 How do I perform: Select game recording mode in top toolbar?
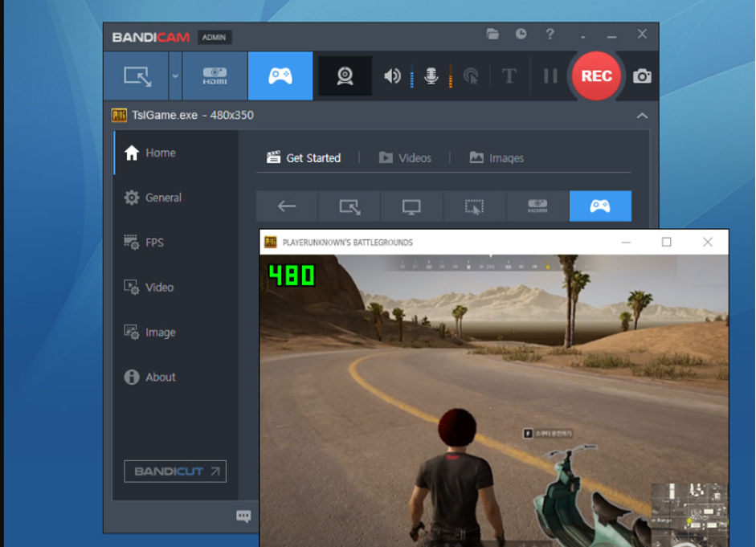(x=280, y=76)
